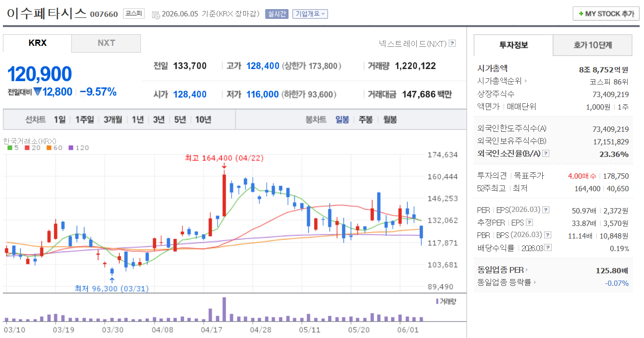Click the 코스피 market badge
The height and width of the screenshot is (338, 644).
pyautogui.click(x=134, y=14)
